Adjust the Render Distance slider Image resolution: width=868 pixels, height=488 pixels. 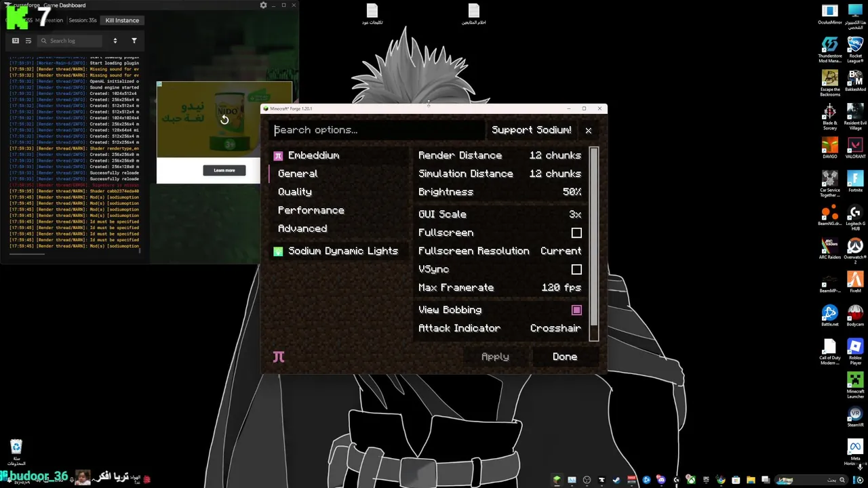tap(500, 155)
